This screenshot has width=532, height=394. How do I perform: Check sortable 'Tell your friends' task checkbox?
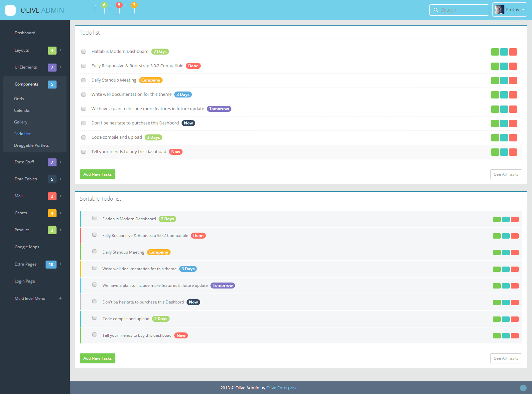point(94,334)
